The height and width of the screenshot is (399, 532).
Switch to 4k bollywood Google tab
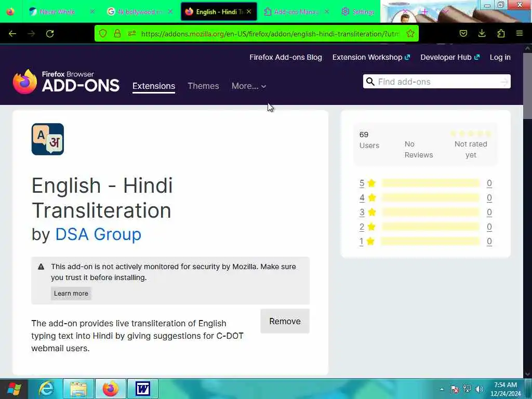[140, 11]
